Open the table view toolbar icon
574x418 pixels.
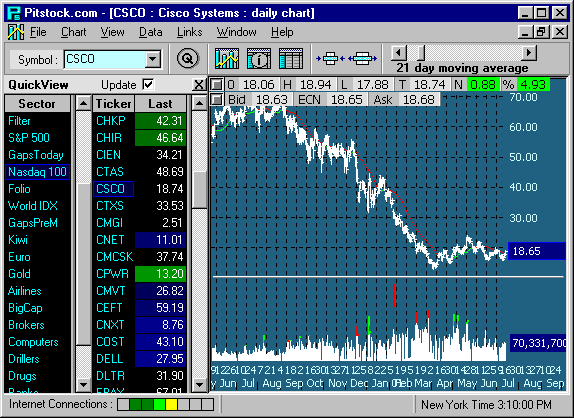(291, 59)
